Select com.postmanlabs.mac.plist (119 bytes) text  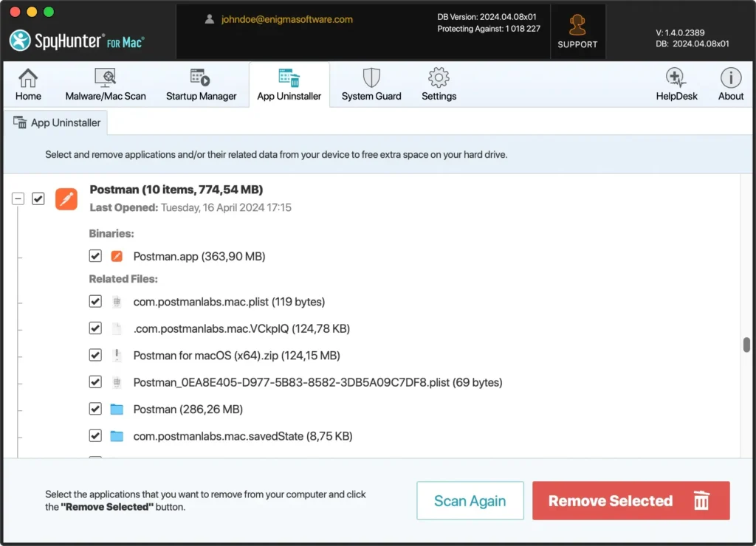pyautogui.click(x=229, y=302)
